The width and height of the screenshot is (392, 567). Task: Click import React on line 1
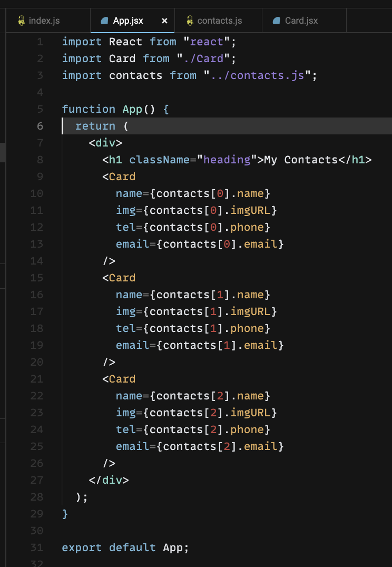click(x=102, y=42)
